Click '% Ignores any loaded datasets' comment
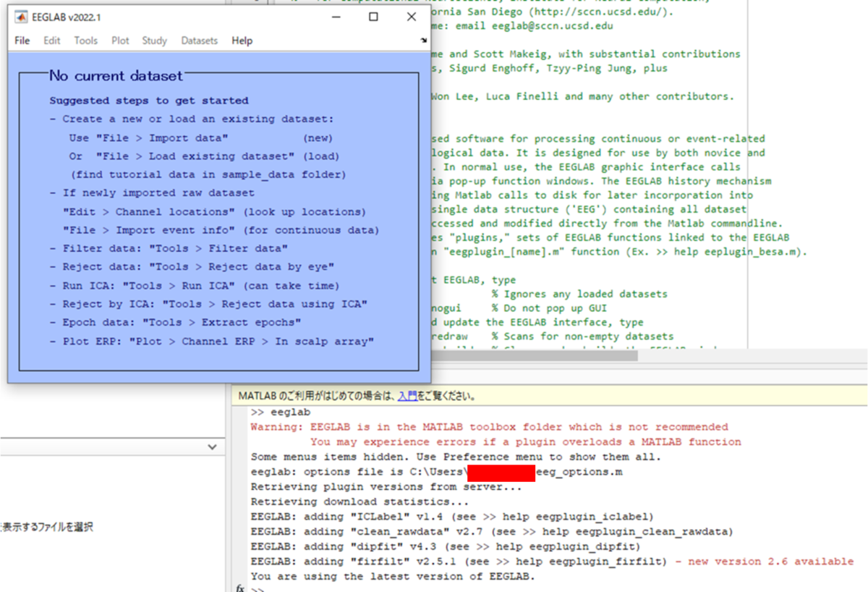This screenshot has width=868, height=592. [x=580, y=294]
